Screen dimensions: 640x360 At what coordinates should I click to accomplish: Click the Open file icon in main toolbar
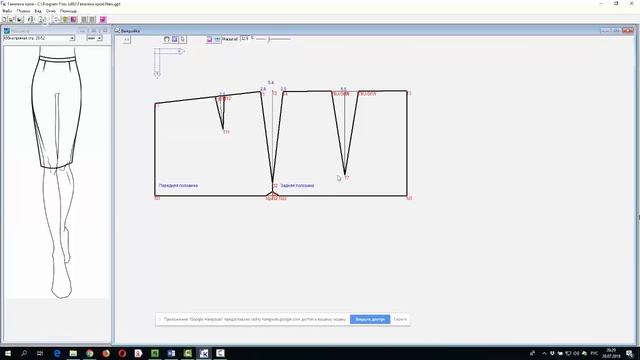11,19
